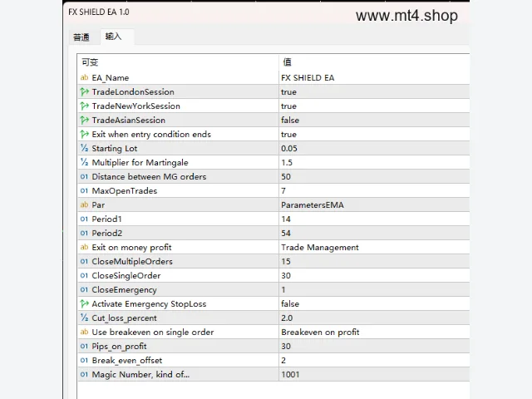Click the integer icon beside Pips_on_profit

pyautogui.click(x=85, y=346)
